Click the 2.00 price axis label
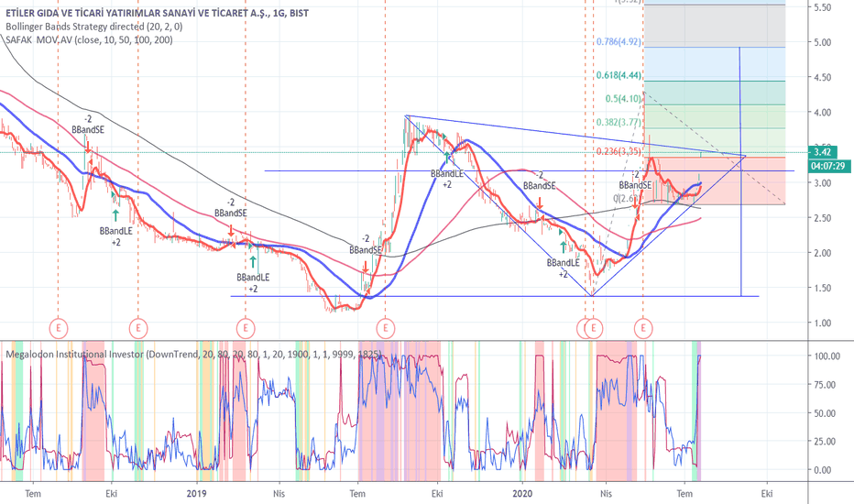Viewport: 854px width, 504px height. point(823,253)
